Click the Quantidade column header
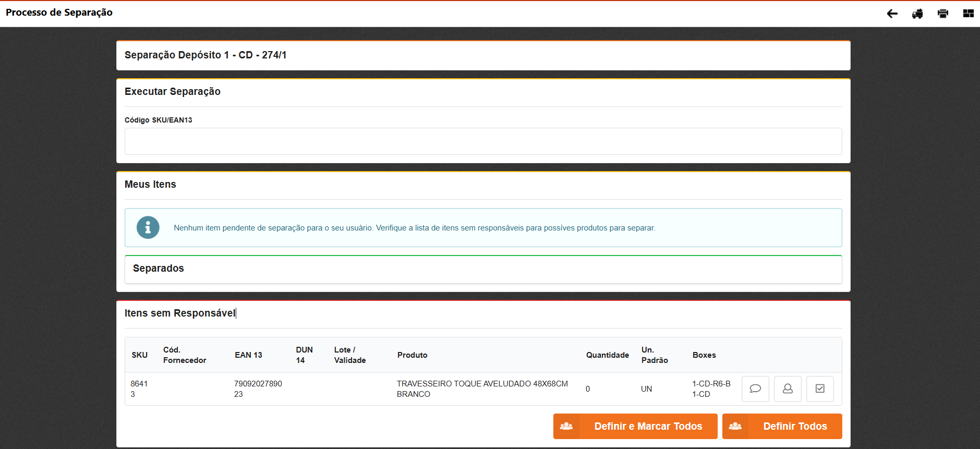Viewport: 980px width, 449px height. pos(607,355)
